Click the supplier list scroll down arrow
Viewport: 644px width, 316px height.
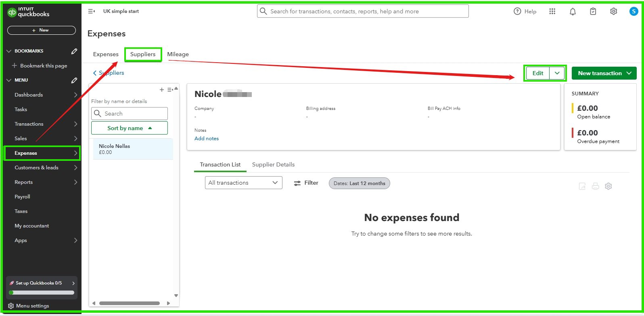(176, 296)
